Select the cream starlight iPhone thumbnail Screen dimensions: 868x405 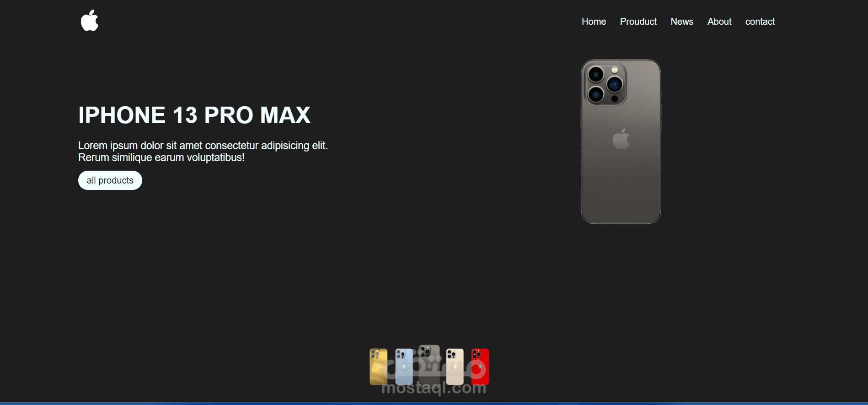(x=455, y=367)
